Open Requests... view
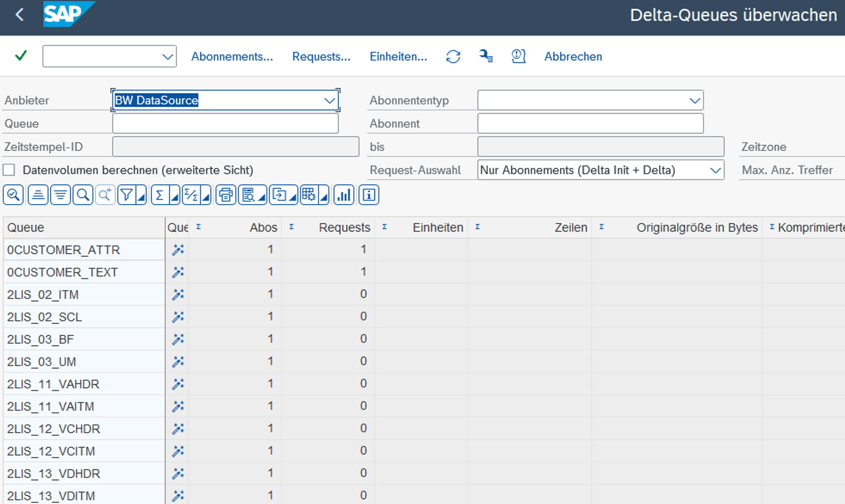This screenshot has height=504, width=845. coord(321,57)
